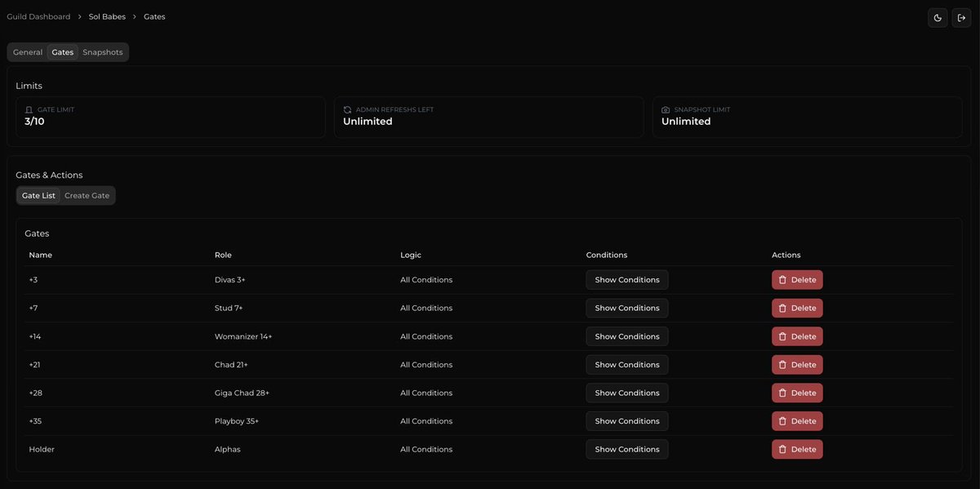This screenshot has height=489, width=980.
Task: Click the Giga Chad 28+ role cell
Action: (242, 393)
